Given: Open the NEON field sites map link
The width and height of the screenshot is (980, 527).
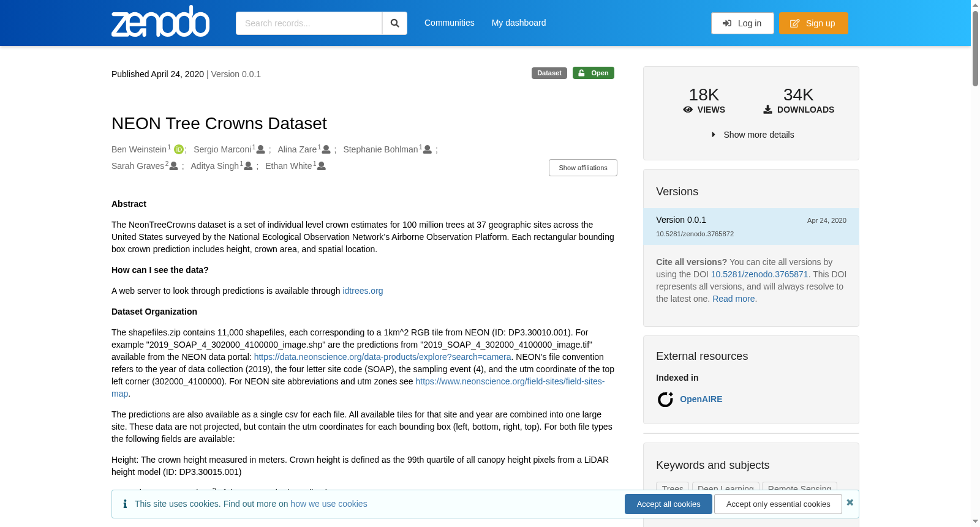Looking at the screenshot, I should [510, 381].
